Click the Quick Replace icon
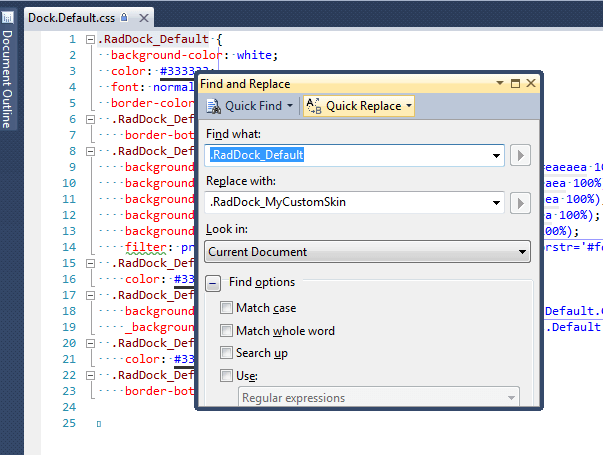603x455 pixels. (314, 106)
